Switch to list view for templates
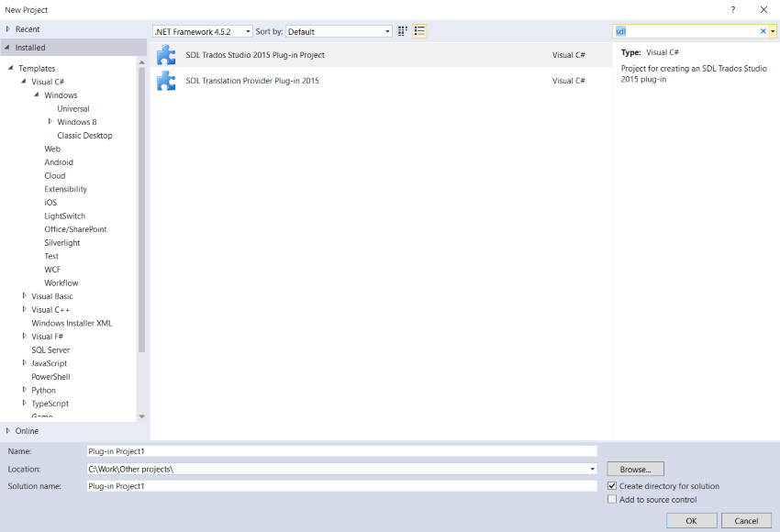The image size is (780, 532). [419, 30]
